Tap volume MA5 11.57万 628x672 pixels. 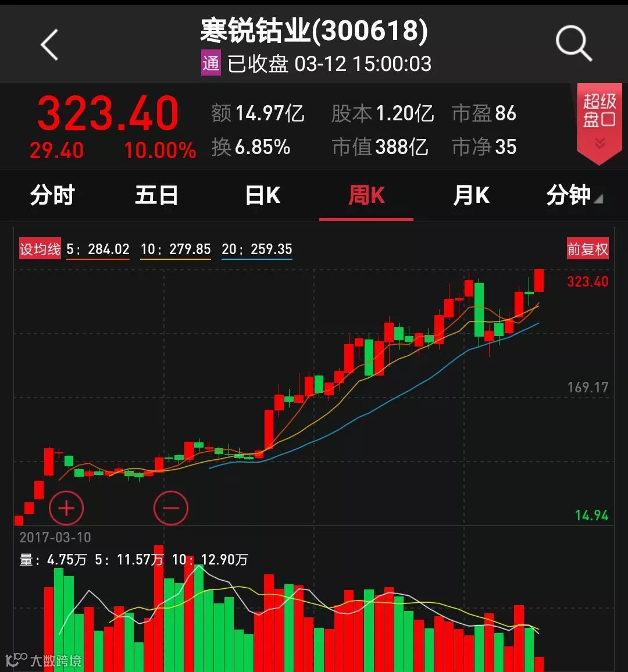(140, 559)
